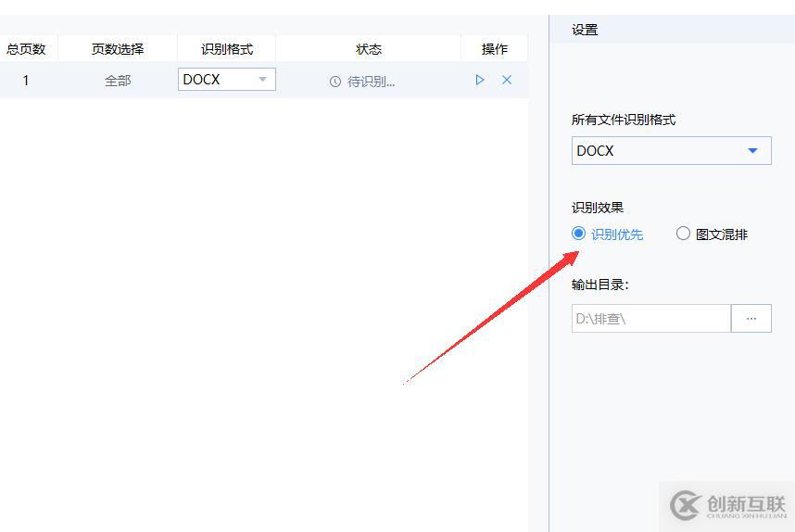The height and width of the screenshot is (532, 795).
Task: Click the 总页数 column header
Action: tap(26, 49)
